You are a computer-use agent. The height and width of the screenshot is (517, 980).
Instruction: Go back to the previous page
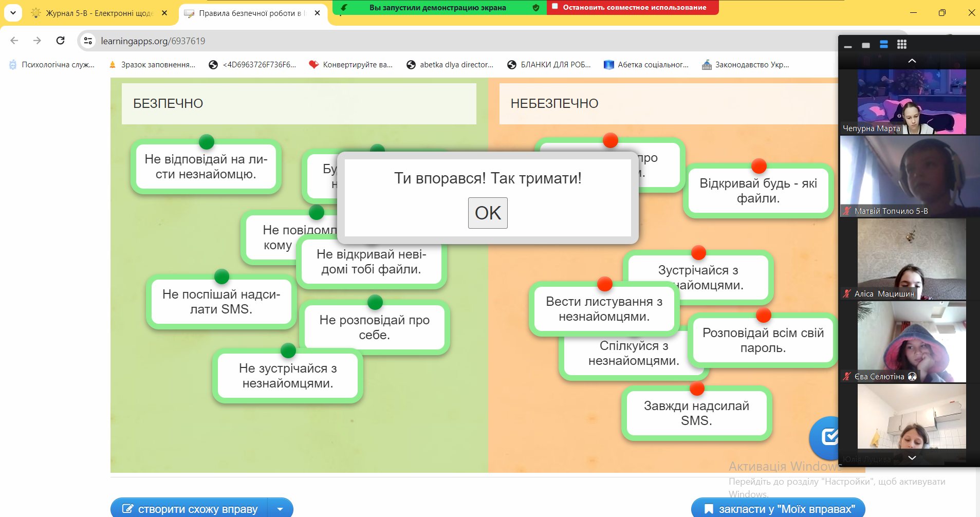pyautogui.click(x=14, y=41)
